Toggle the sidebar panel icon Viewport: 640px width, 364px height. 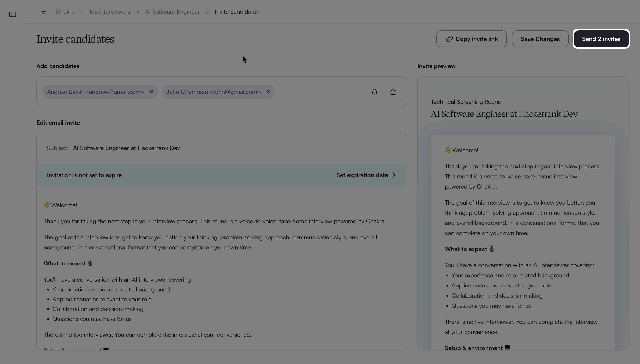[x=12, y=15]
